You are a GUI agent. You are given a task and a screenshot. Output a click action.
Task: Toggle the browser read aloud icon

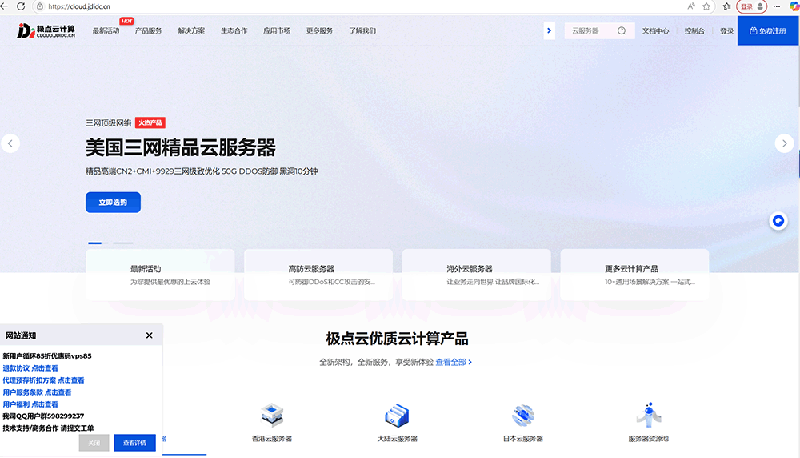coord(691,6)
